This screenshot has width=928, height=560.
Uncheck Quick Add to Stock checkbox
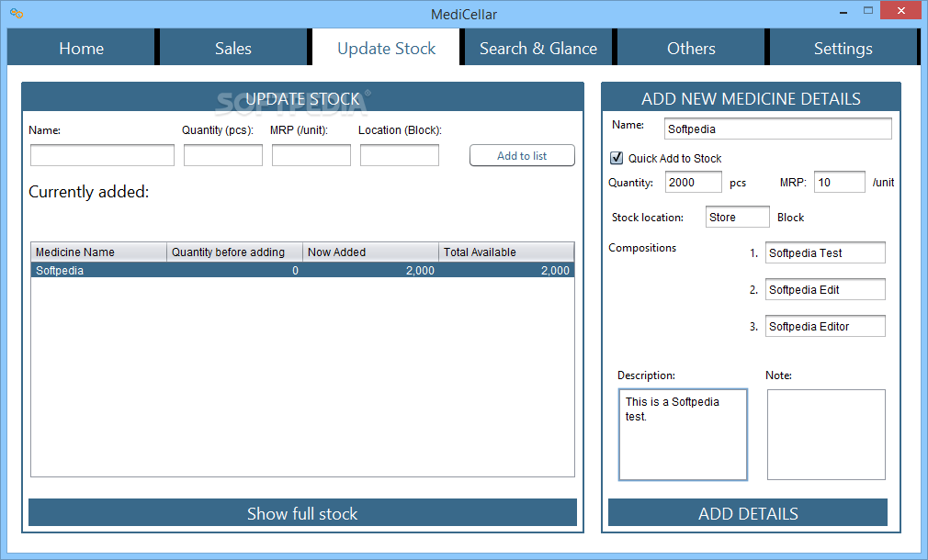tap(617, 158)
